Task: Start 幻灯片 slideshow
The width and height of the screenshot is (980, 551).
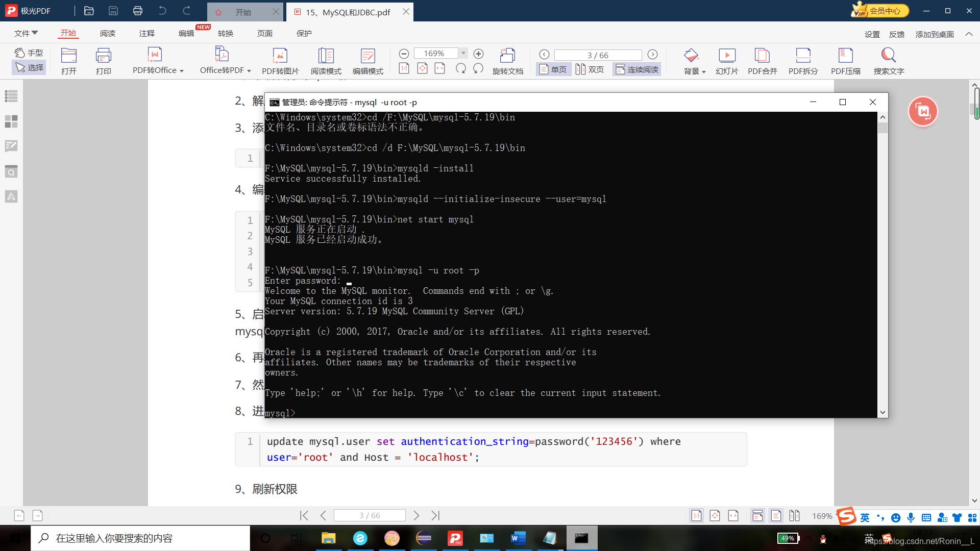Action: click(x=727, y=61)
